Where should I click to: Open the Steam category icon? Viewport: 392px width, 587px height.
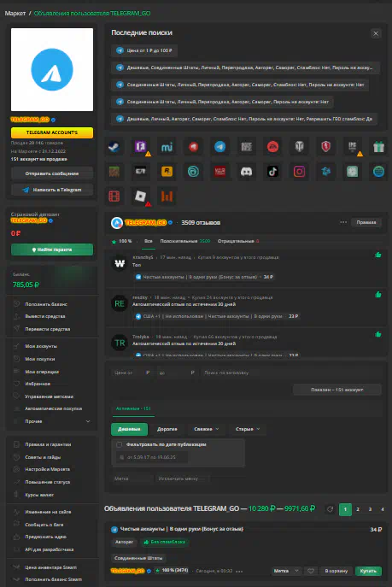(x=114, y=147)
